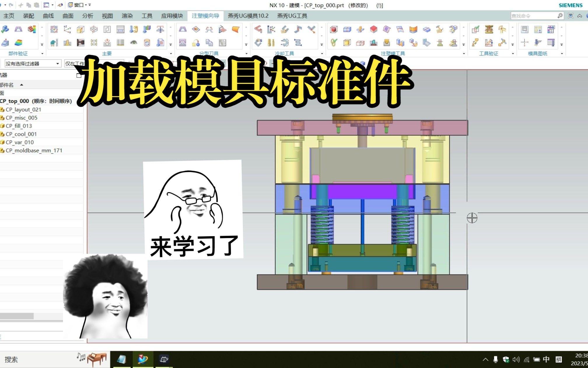Click the navigator horizontal scrollbar
The height and width of the screenshot is (368, 588).
[x=17, y=316]
